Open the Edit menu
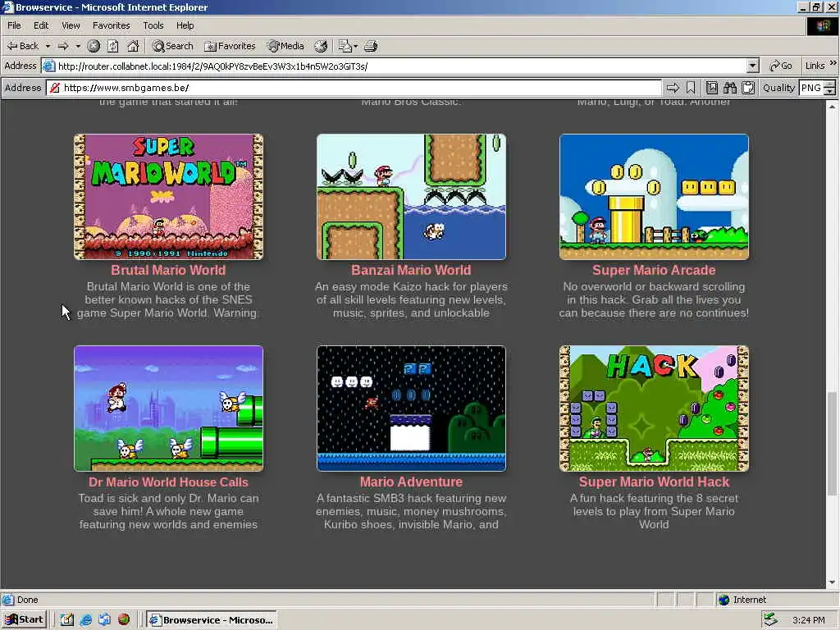840x630 pixels. pyautogui.click(x=41, y=25)
